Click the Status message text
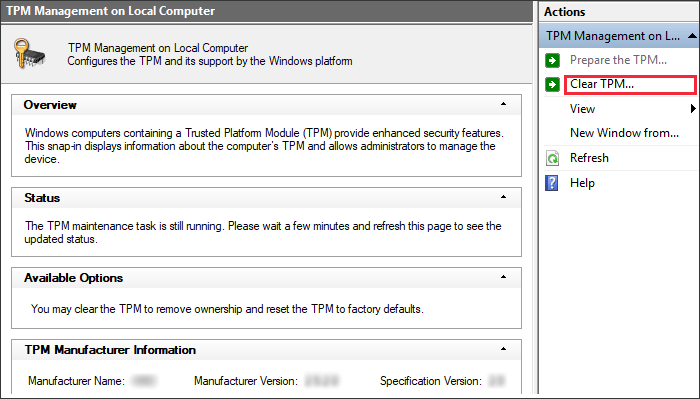Image resolution: width=700 pixels, height=399 pixels. pos(263,233)
